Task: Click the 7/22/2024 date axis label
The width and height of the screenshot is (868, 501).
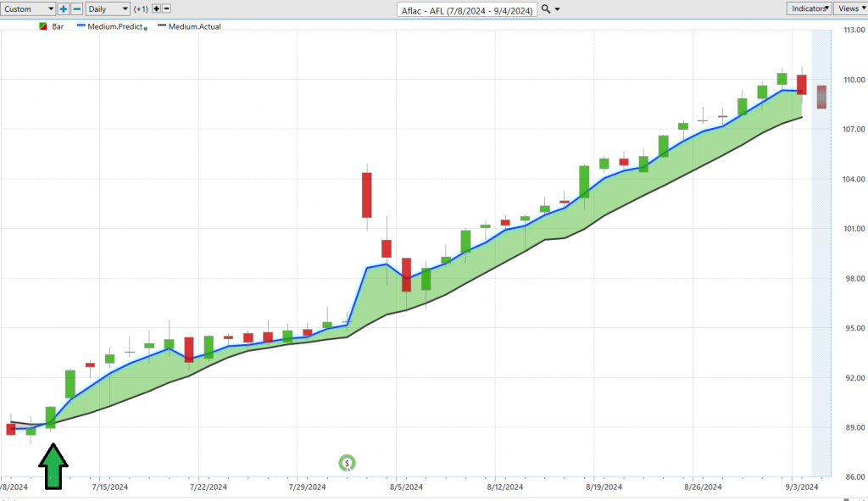Action: 209,487
